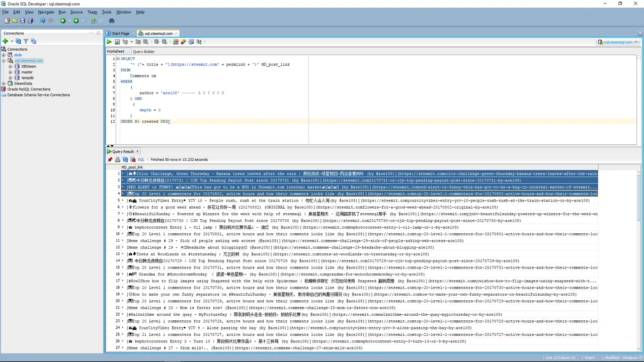The image size is (644, 362).
Task: Click the Run Script icon
Action: 117,42
